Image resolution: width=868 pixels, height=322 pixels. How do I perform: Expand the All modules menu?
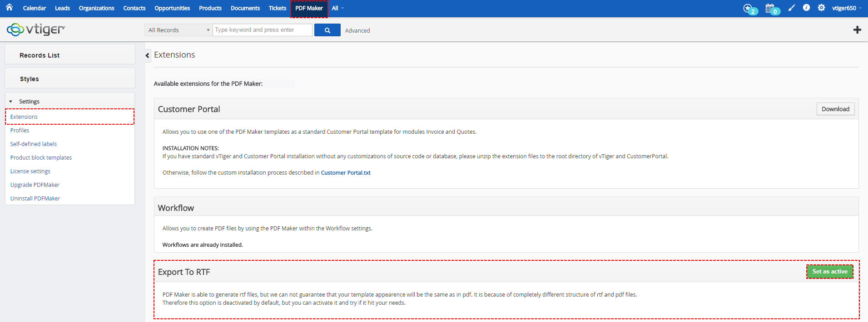coord(337,8)
